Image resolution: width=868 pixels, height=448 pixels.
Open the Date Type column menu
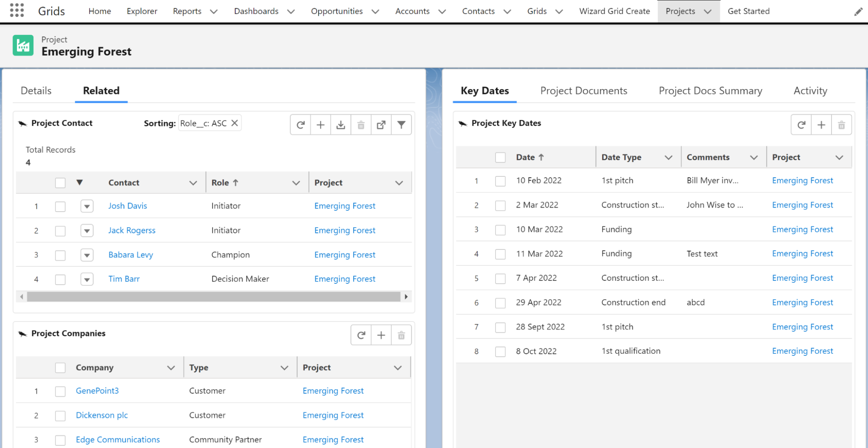click(x=669, y=157)
